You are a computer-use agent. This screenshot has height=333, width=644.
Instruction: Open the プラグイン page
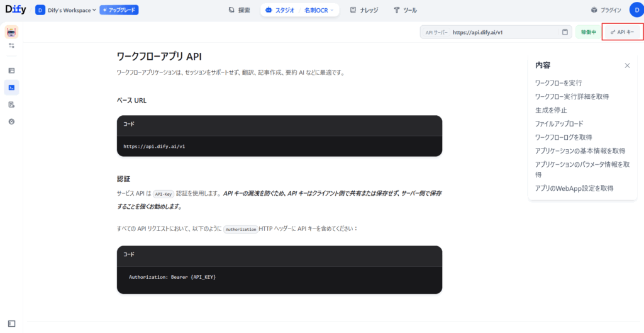coord(606,10)
